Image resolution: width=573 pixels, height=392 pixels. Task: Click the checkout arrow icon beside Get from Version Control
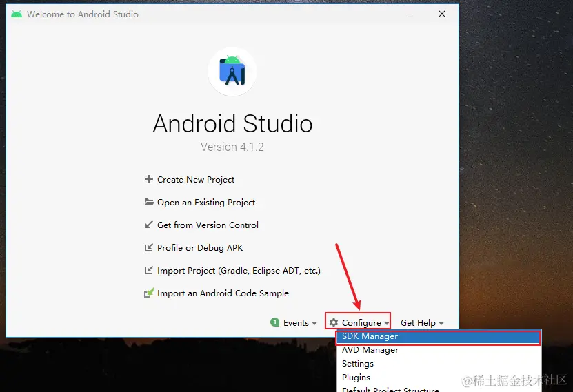pyautogui.click(x=149, y=225)
